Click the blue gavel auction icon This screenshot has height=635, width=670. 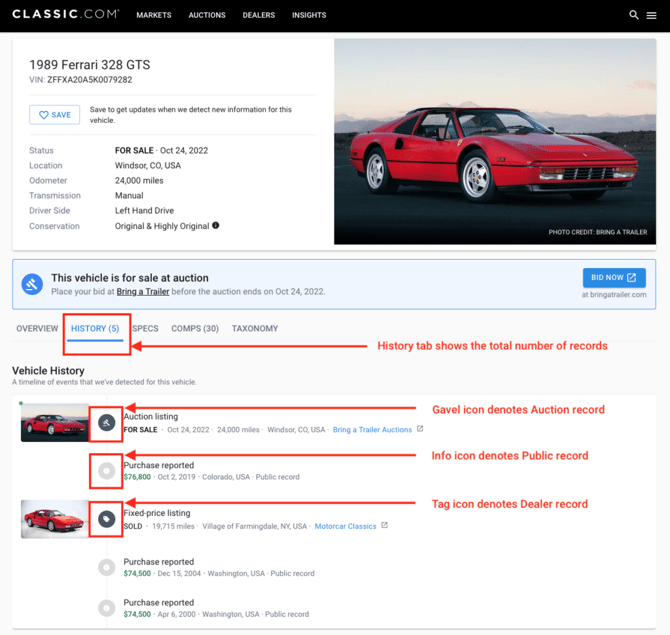click(32, 284)
